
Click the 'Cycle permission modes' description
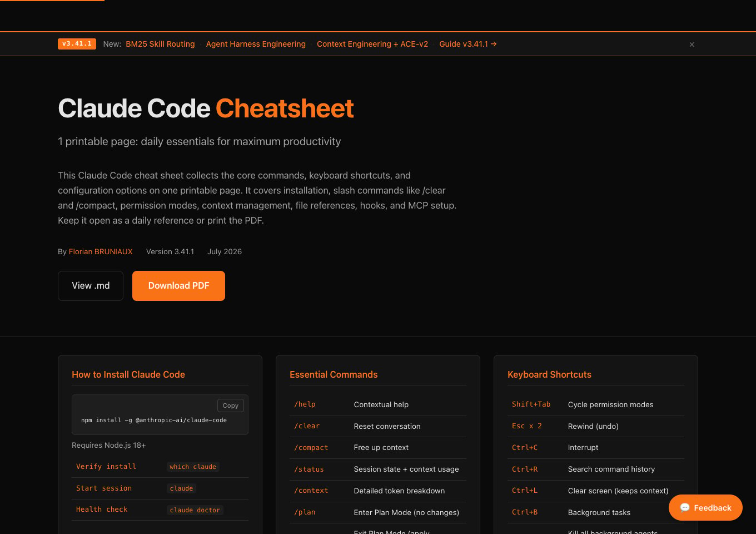coord(610,404)
